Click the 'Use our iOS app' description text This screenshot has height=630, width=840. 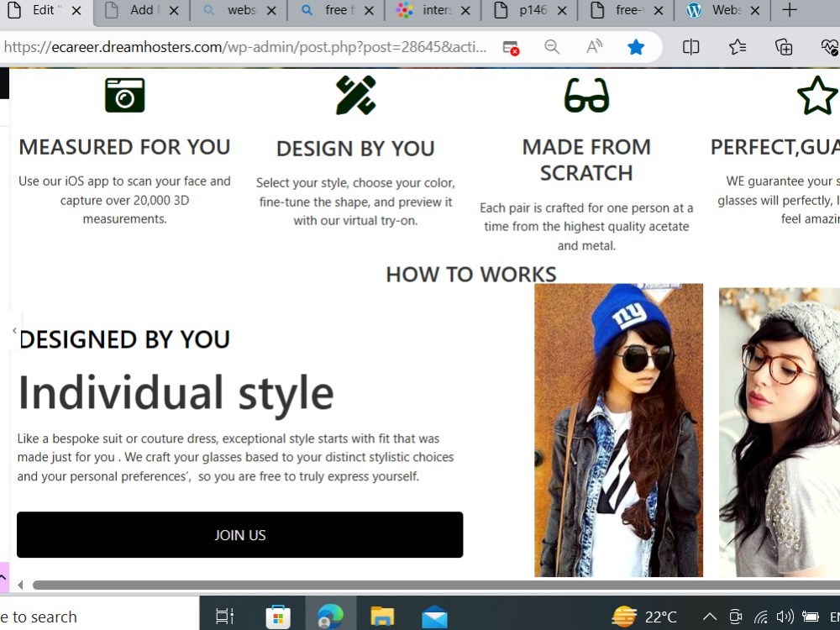125,200
